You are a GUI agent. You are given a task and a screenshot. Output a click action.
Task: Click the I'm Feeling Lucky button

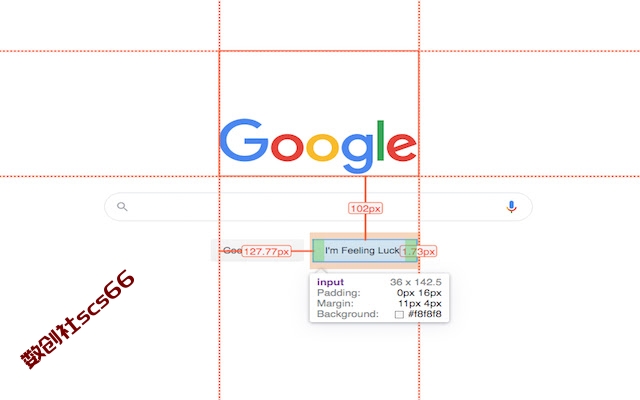pos(365,251)
